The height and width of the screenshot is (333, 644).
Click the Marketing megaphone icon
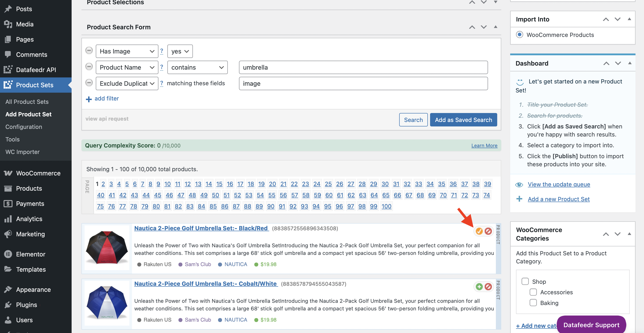[8, 234]
